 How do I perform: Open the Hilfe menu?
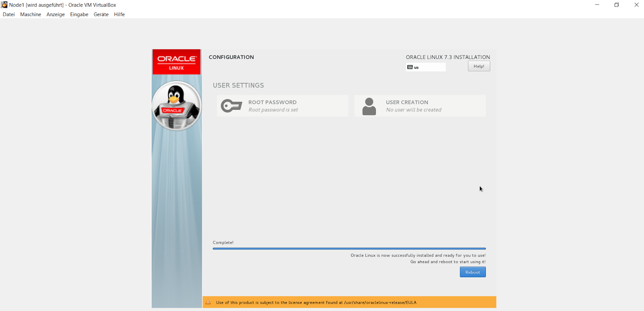tap(119, 14)
